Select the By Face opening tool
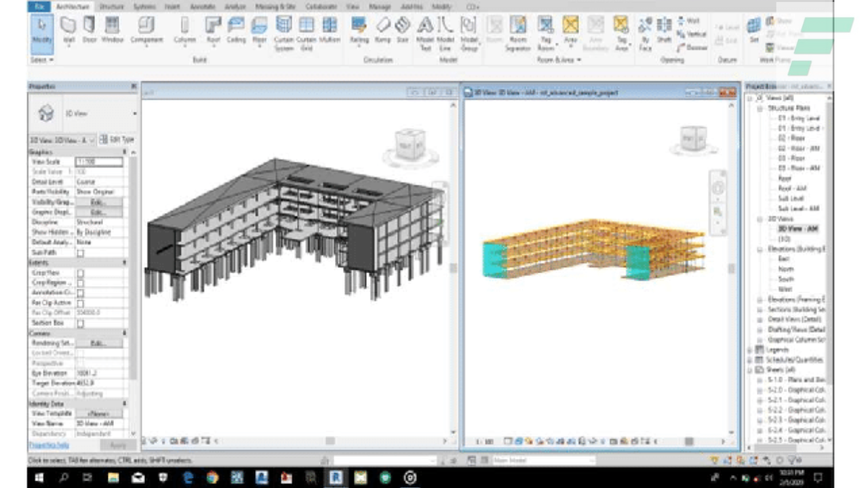Screen dimensions: 868x488 click(645, 34)
